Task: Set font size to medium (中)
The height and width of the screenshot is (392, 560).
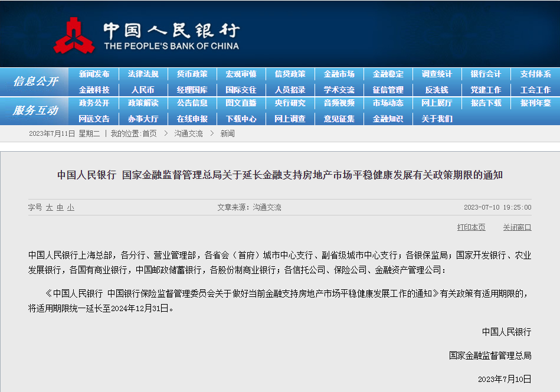Action: pos(60,208)
